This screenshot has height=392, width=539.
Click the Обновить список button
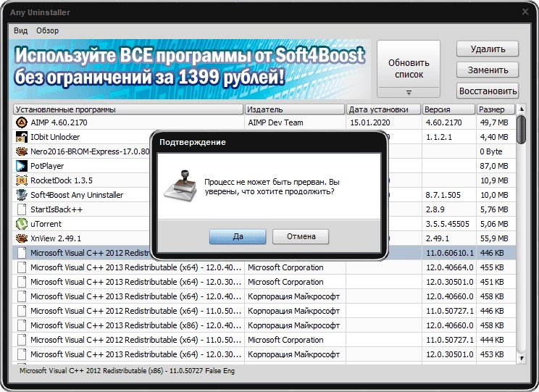click(409, 68)
